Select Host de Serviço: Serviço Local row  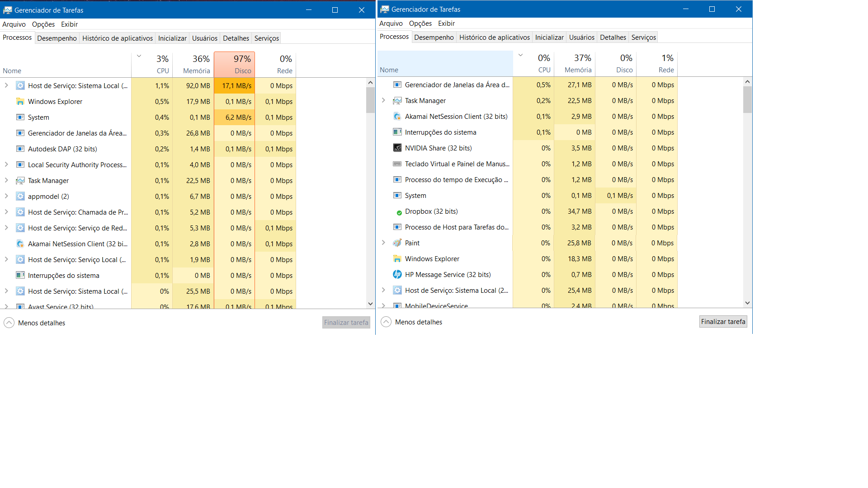(x=149, y=259)
